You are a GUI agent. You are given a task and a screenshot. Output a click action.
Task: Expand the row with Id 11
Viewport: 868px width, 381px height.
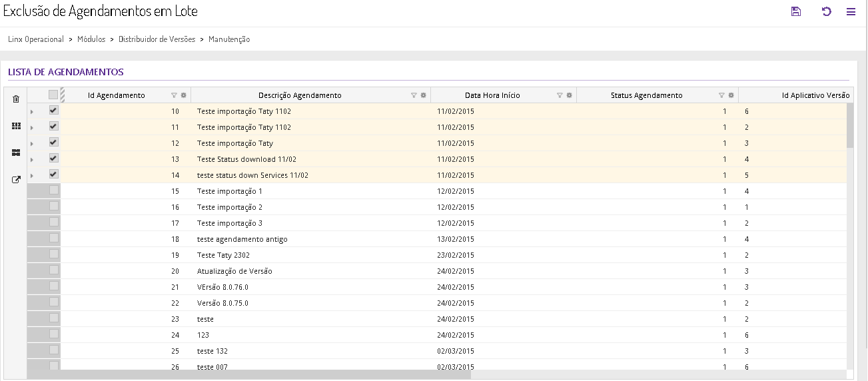pyautogui.click(x=31, y=127)
